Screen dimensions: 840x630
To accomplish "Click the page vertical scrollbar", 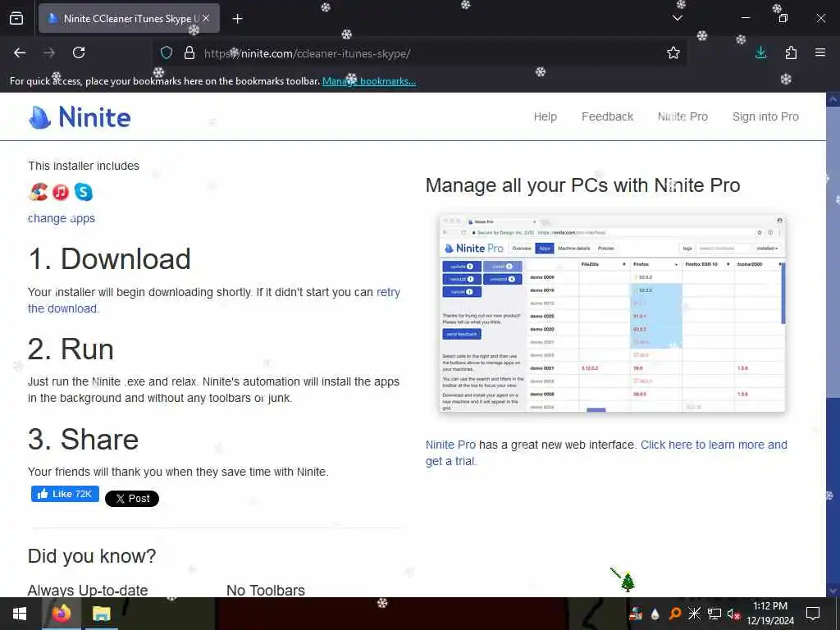I will click(833, 252).
